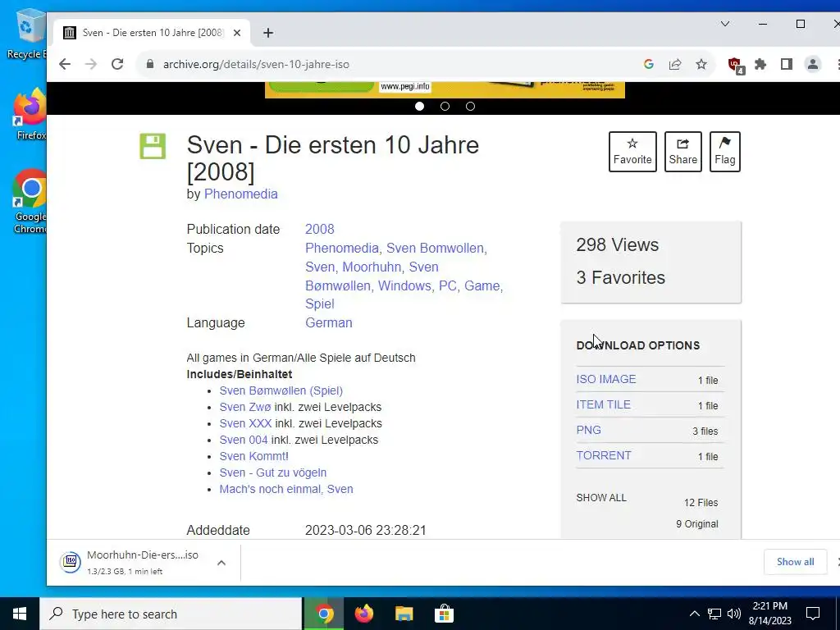This screenshot has height=630, width=840.
Task: Click the green floppy disk software icon
Action: pos(153,146)
